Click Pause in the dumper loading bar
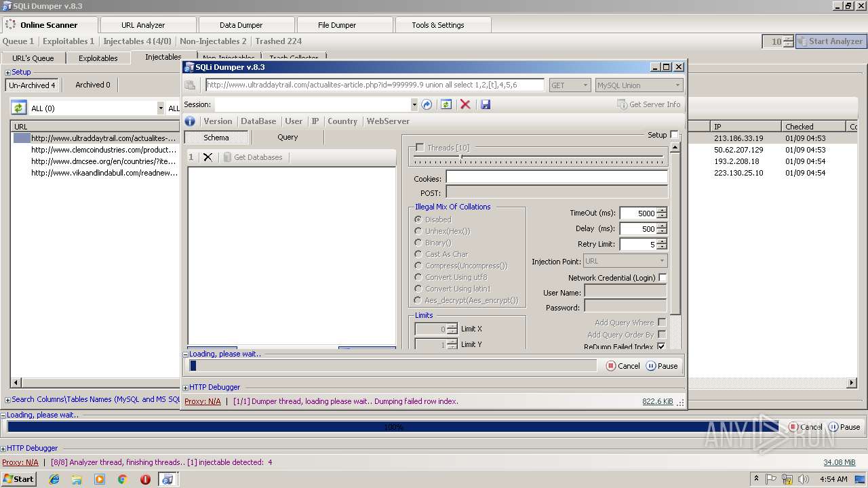The height and width of the screenshot is (488, 868). [x=662, y=366]
